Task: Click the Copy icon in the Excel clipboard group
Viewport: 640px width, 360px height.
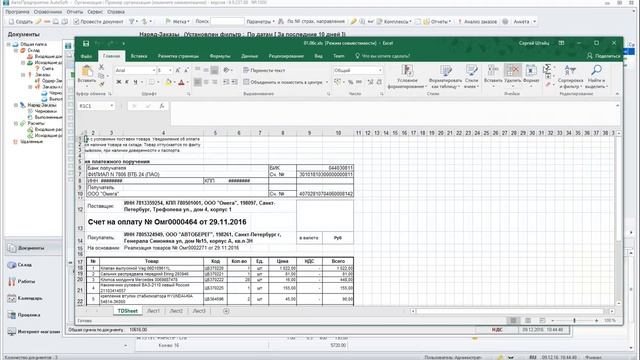Action: point(101,76)
